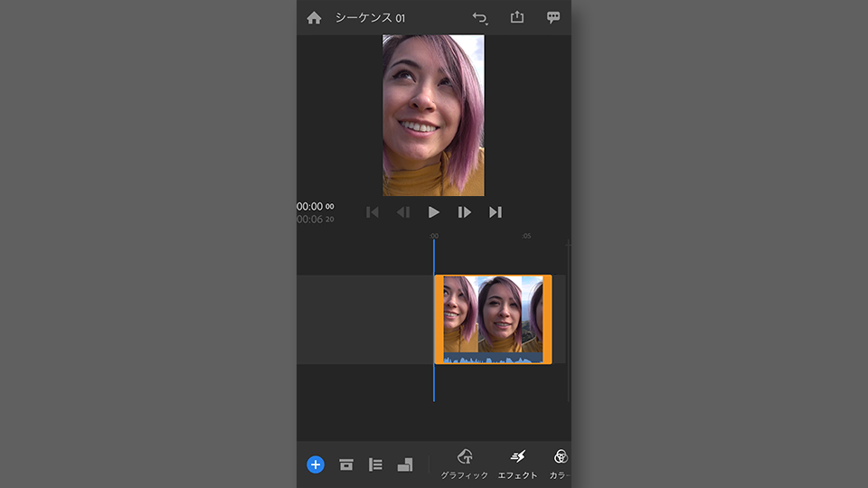
Task: Expand the audio tracks view icon
Action: tap(375, 465)
